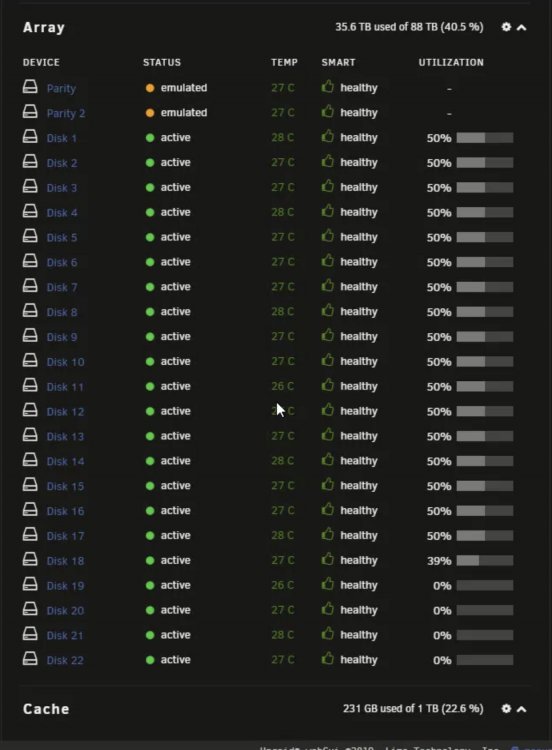Click the Cache section title
Image resolution: width=552 pixels, height=750 pixels.
coord(46,709)
